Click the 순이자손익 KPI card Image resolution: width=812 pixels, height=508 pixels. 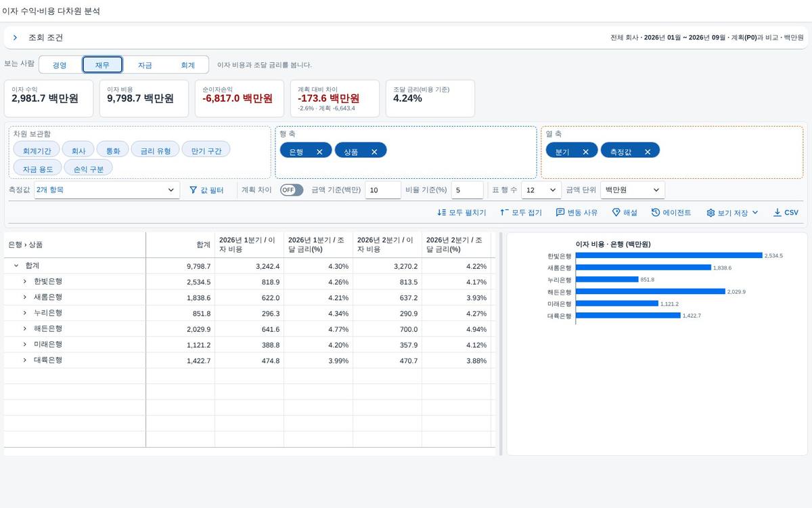240,98
